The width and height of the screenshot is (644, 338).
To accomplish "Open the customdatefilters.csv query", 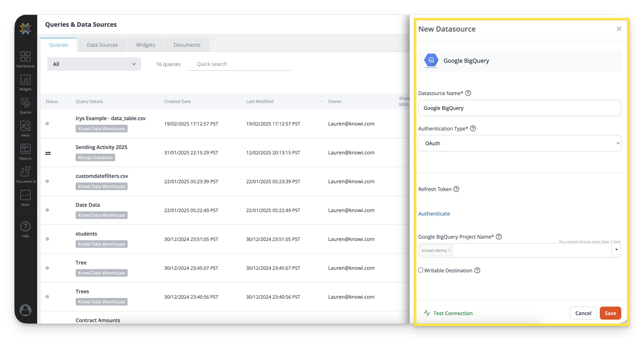I will coord(102,176).
